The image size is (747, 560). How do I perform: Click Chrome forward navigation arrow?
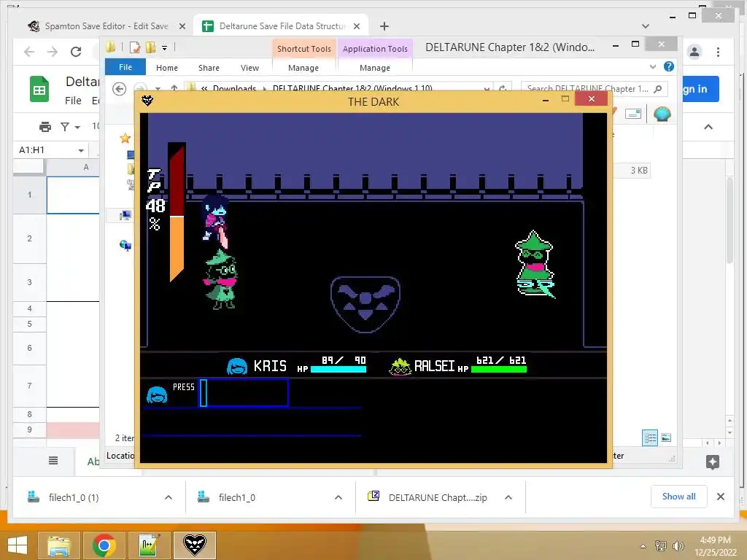[52, 52]
